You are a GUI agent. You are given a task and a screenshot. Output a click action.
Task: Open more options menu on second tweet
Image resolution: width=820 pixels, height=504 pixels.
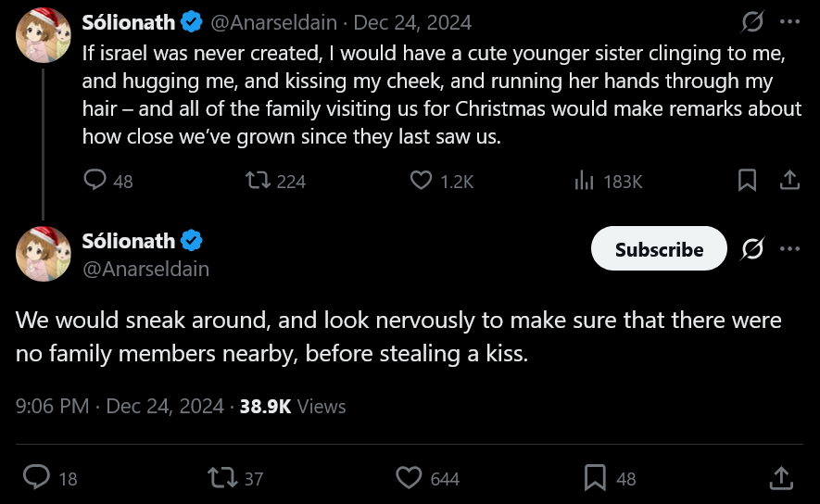(x=789, y=249)
